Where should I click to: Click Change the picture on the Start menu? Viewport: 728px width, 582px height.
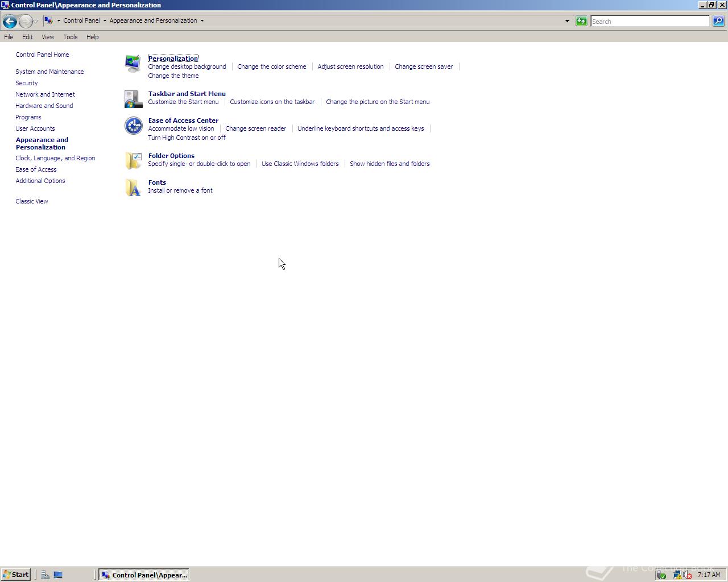(x=378, y=102)
